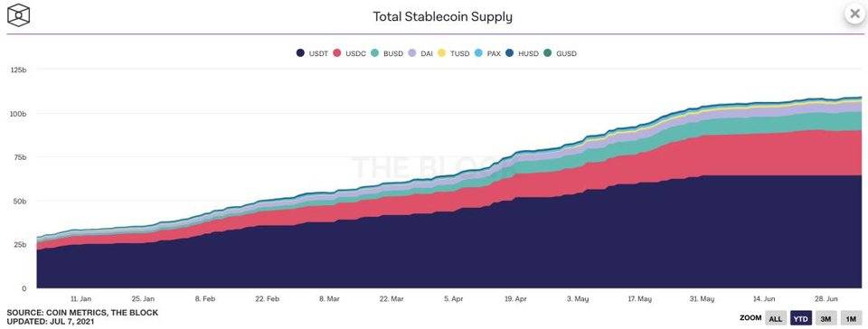Toggle the PAX legend marker
Image resolution: width=868 pixels, height=329 pixels.
[478, 53]
